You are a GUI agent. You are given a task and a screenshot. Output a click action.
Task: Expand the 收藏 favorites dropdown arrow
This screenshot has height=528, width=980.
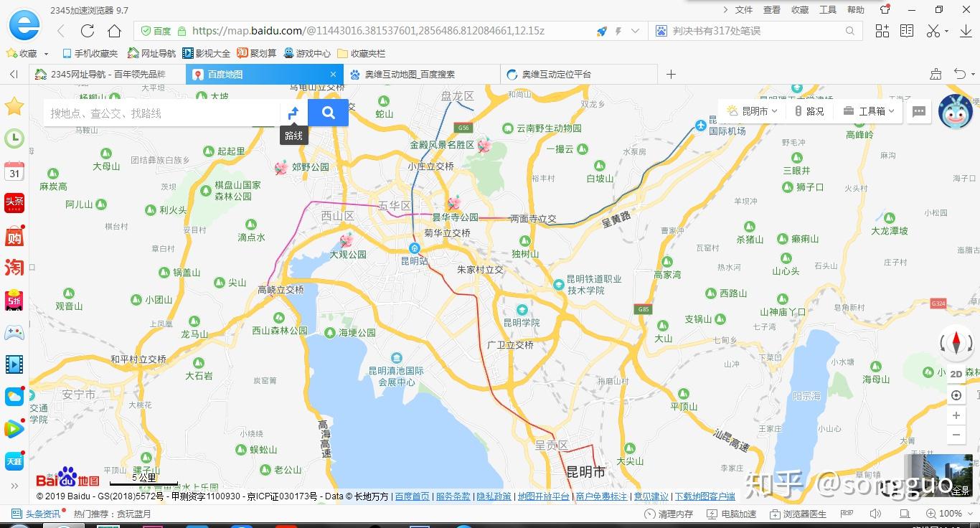tap(47, 54)
